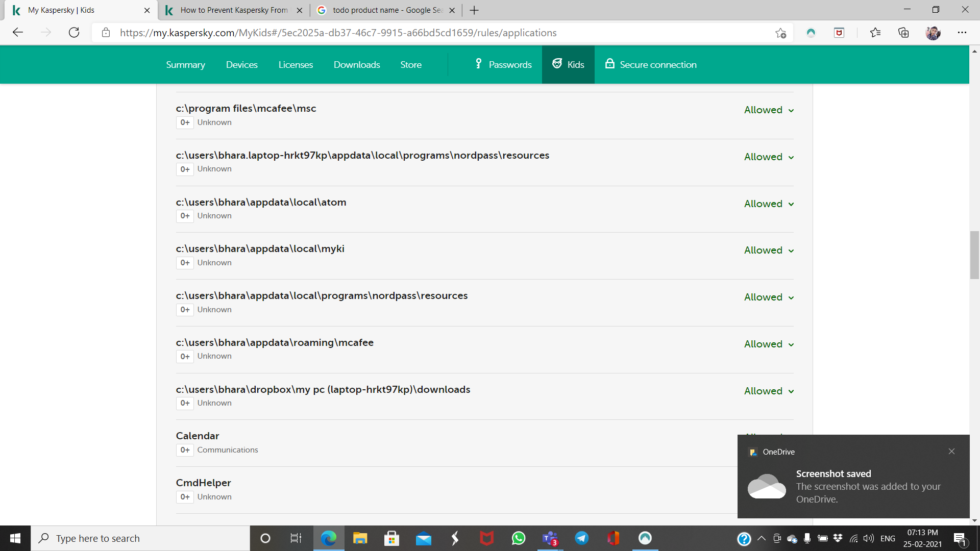Open Allowed dropdown for appdata\local\myki
Image resolution: width=980 pixels, height=551 pixels.
point(769,250)
